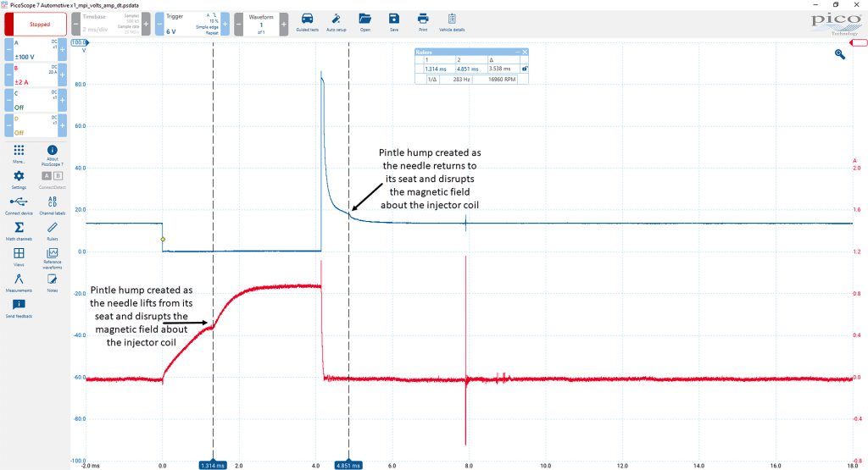The height and width of the screenshot is (470, 868).
Task: Print the current waveform
Action: [423, 22]
